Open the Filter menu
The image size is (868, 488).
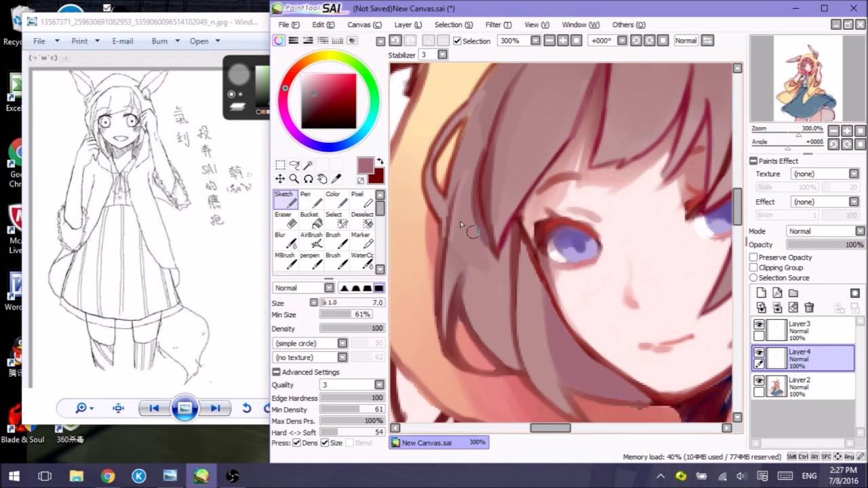498,25
